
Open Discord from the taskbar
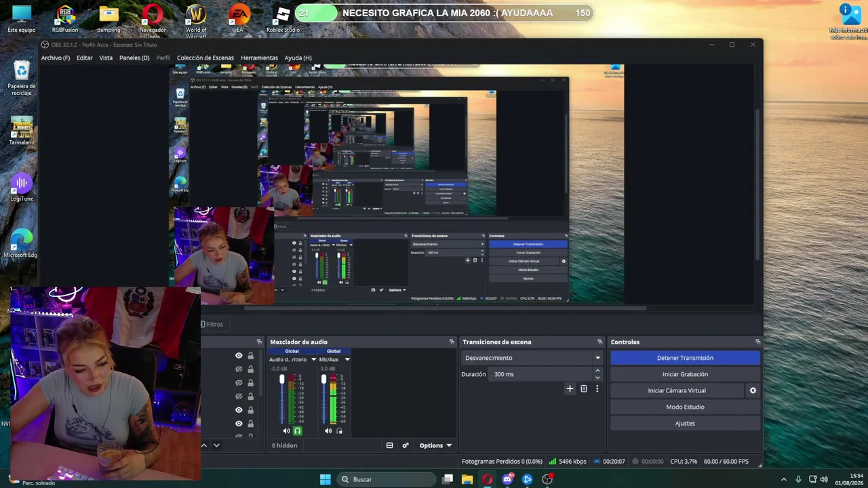coord(507,479)
